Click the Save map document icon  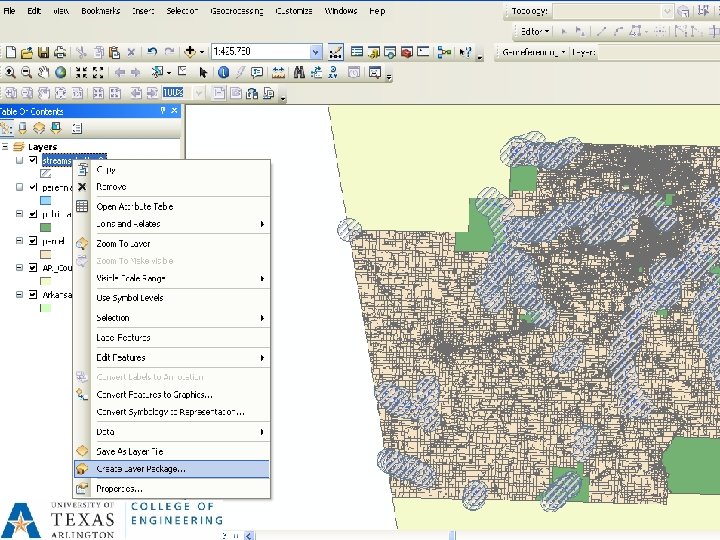[44, 51]
